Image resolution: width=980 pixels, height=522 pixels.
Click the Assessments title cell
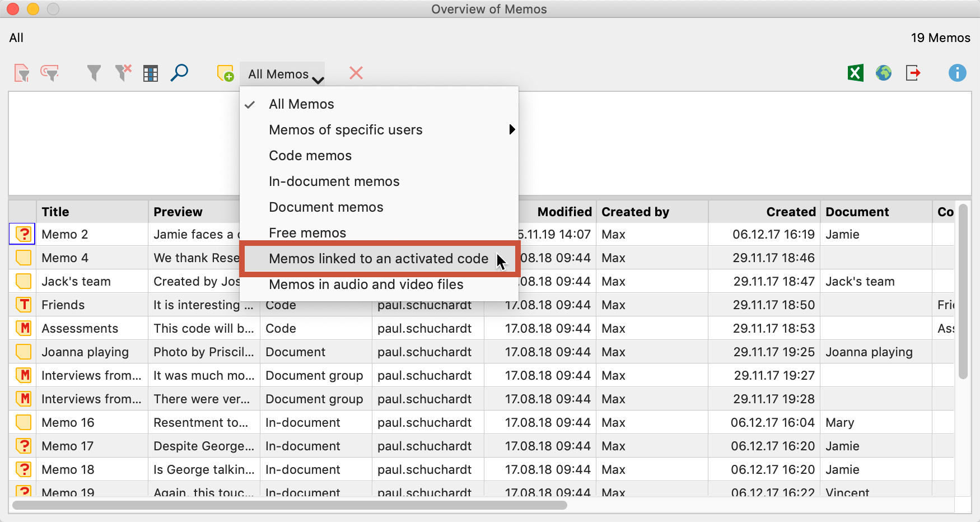point(92,328)
